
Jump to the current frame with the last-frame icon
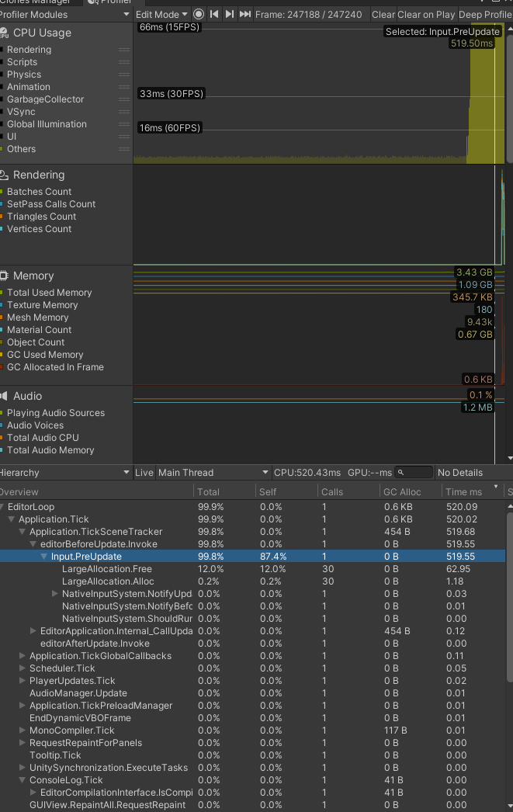244,14
